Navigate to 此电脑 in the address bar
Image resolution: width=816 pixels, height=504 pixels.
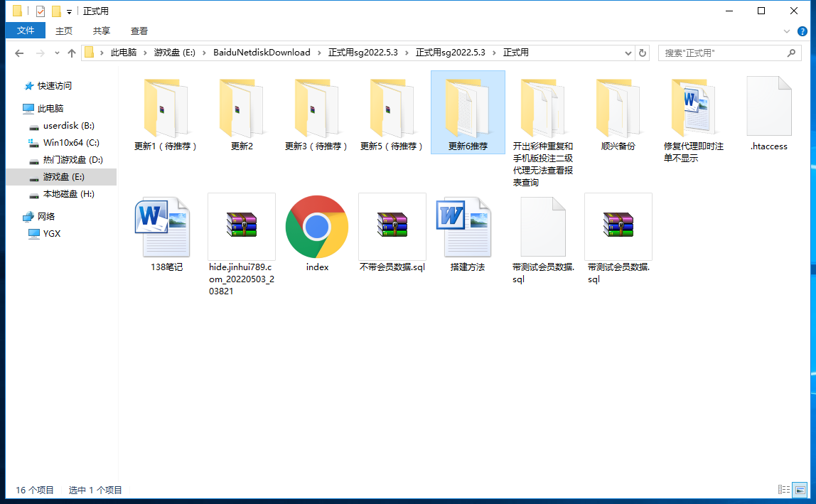click(124, 53)
